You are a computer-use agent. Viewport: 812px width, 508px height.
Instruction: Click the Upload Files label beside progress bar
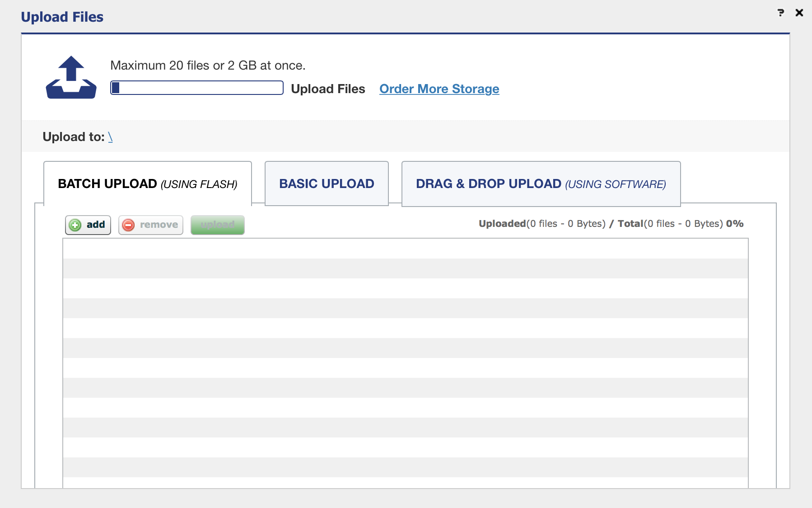[328, 89]
